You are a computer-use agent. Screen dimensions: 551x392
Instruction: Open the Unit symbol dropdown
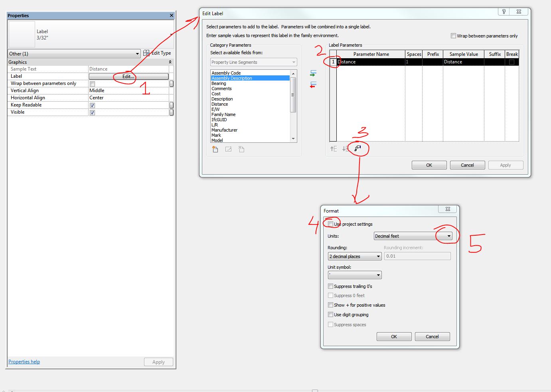[355, 275]
